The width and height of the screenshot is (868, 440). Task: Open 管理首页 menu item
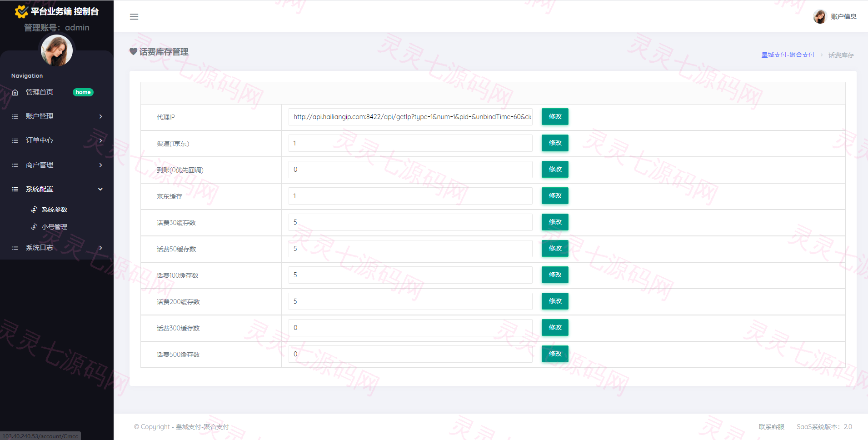click(40, 92)
